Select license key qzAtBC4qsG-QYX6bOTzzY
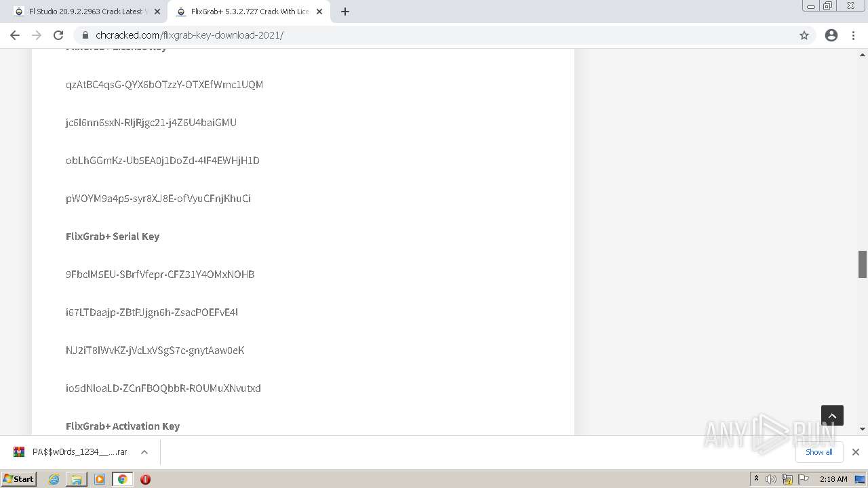 click(164, 85)
